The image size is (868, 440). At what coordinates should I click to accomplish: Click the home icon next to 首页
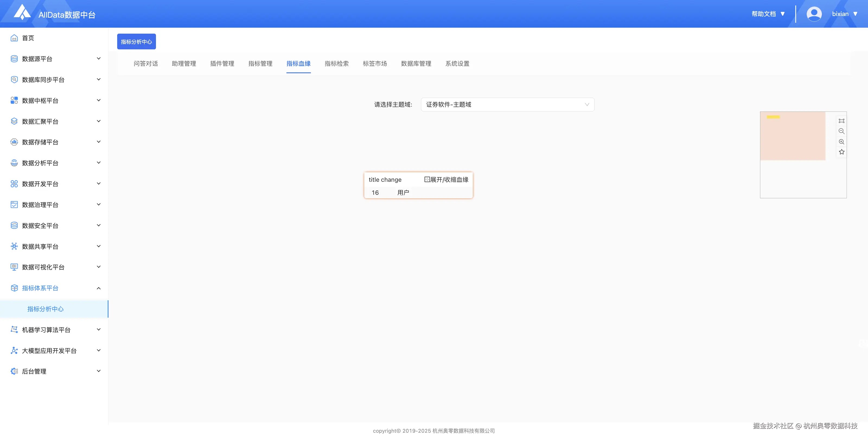point(14,38)
